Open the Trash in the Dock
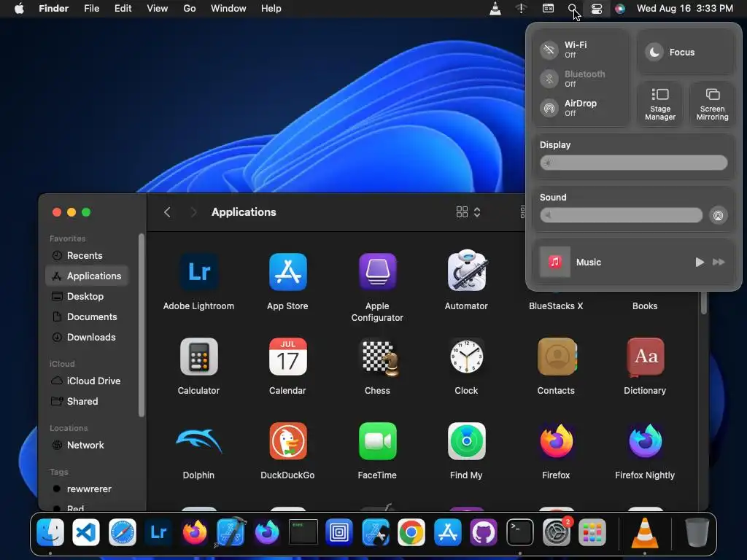 (697, 532)
